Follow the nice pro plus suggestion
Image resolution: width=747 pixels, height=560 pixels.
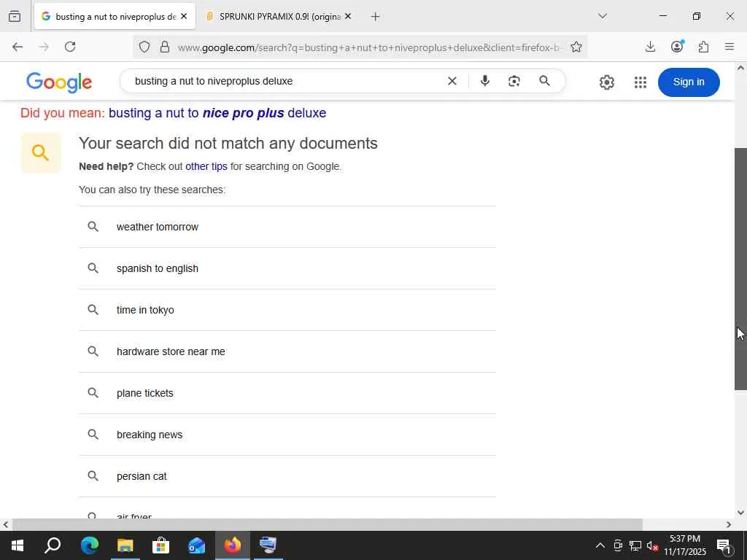[217, 113]
